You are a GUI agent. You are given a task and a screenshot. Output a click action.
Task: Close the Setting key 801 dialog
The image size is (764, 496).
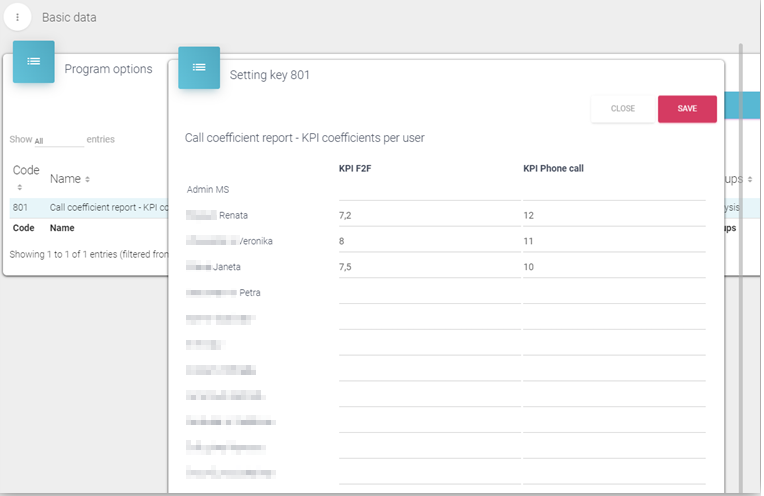point(622,109)
